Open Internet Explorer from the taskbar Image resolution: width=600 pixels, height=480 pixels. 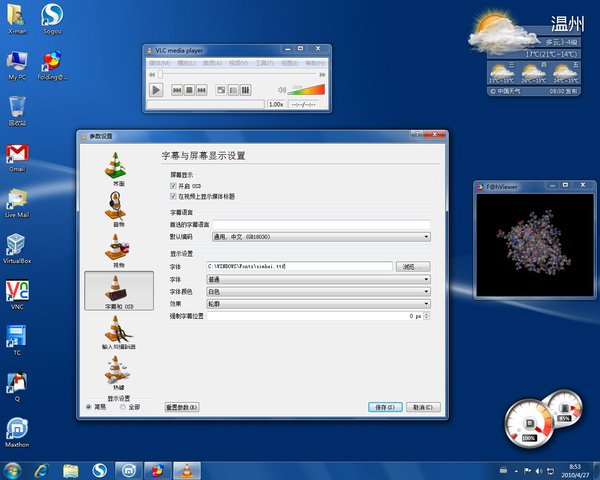41,470
